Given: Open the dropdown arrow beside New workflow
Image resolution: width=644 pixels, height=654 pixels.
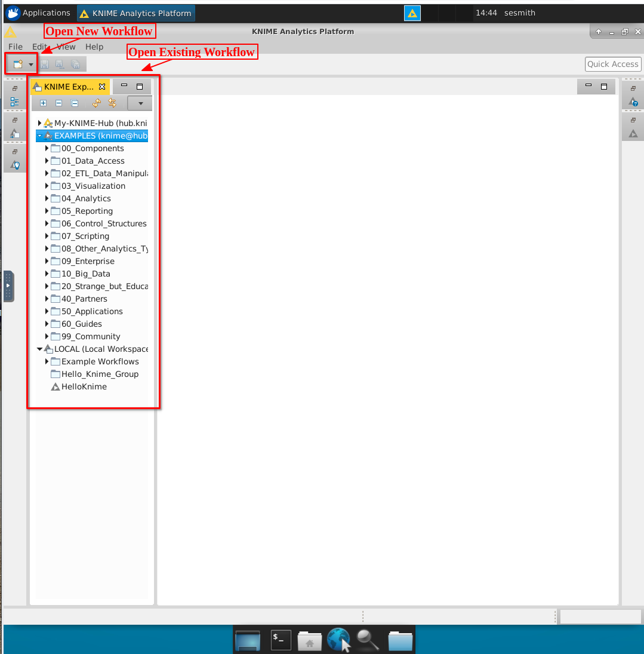Looking at the screenshot, I should [x=31, y=65].
